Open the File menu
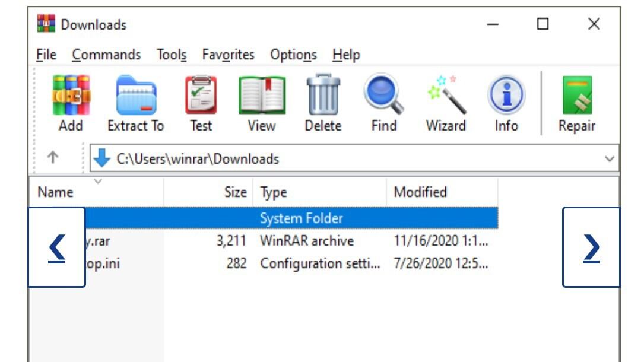The height and width of the screenshot is (362, 644). tap(46, 55)
